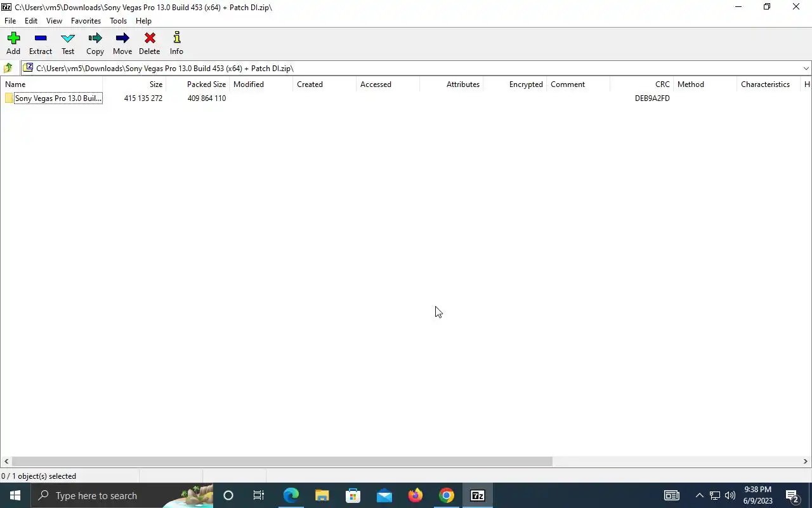Open File Explorer from the taskbar

(322, 495)
